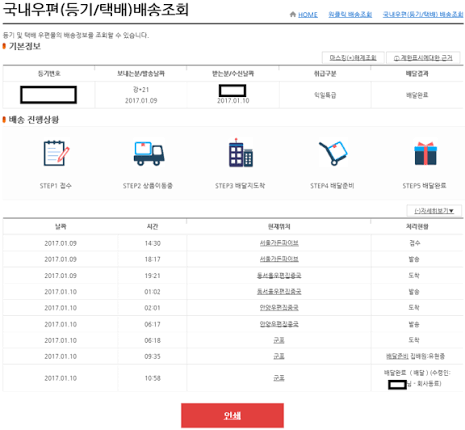The image size is (465, 430).
Task: Click the received date 2017.01.10 in basic info
Action: (x=233, y=100)
